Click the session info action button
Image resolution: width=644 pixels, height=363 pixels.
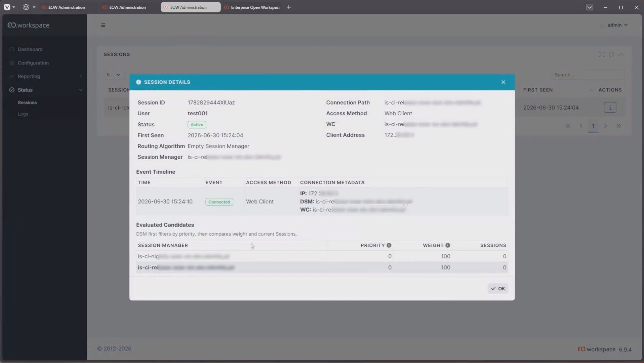(610, 108)
